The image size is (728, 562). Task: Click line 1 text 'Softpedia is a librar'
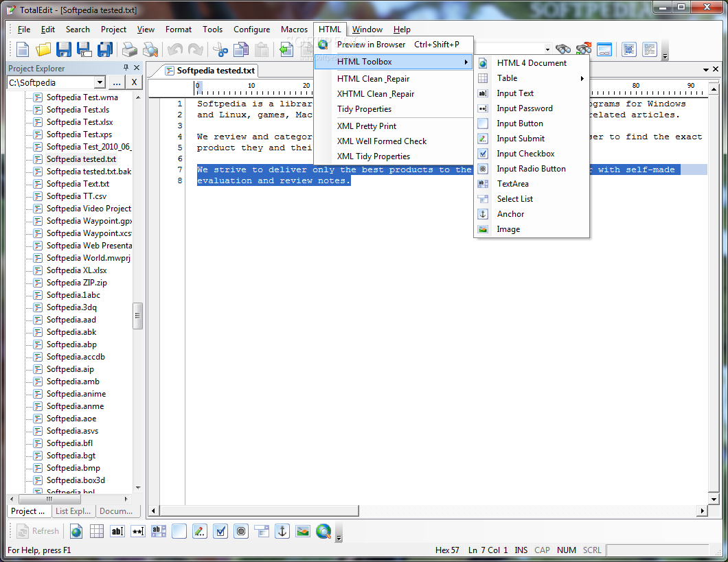point(254,104)
